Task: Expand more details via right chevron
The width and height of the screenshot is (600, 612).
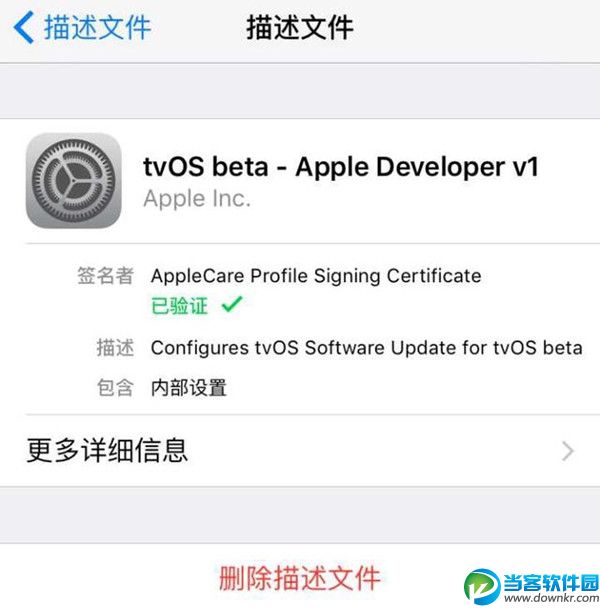Action: click(568, 451)
